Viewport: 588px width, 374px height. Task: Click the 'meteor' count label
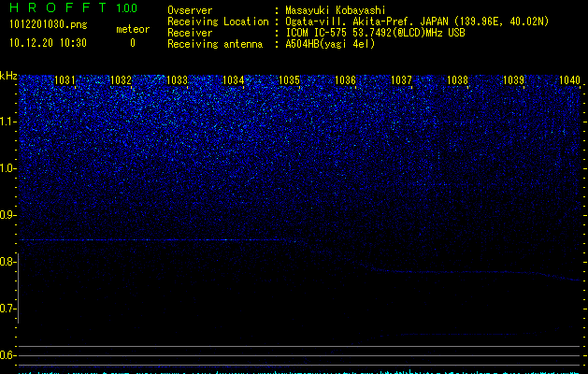coord(133,29)
